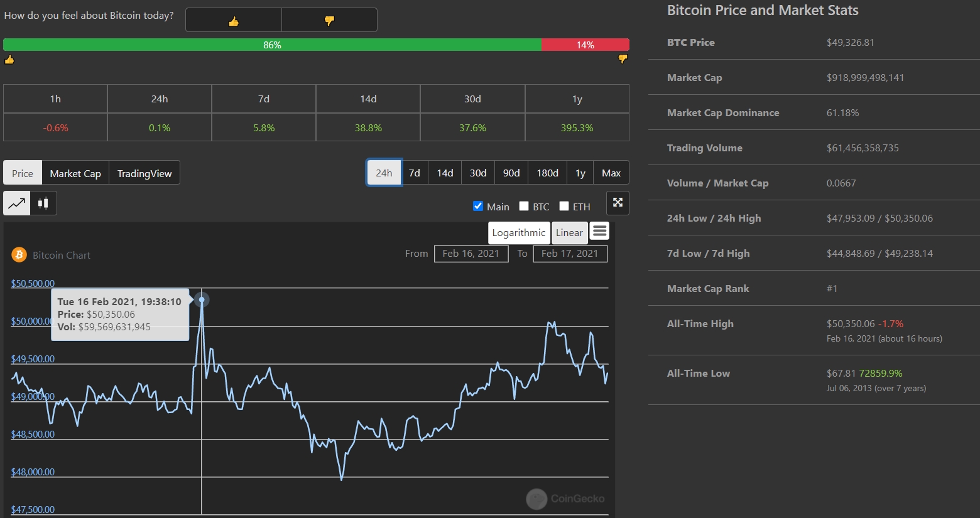Vote thumbs up for Bitcoin today
980x518 pixels.
pyautogui.click(x=234, y=20)
